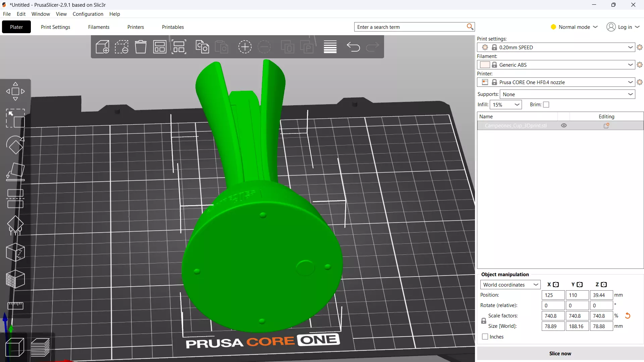This screenshot has width=644, height=362.
Task: Open the layers editing icon
Action: click(330, 47)
